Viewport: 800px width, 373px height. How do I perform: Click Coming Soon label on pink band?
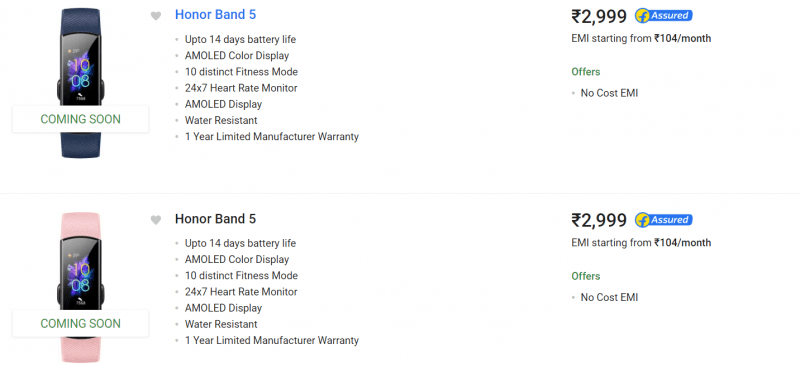(81, 324)
